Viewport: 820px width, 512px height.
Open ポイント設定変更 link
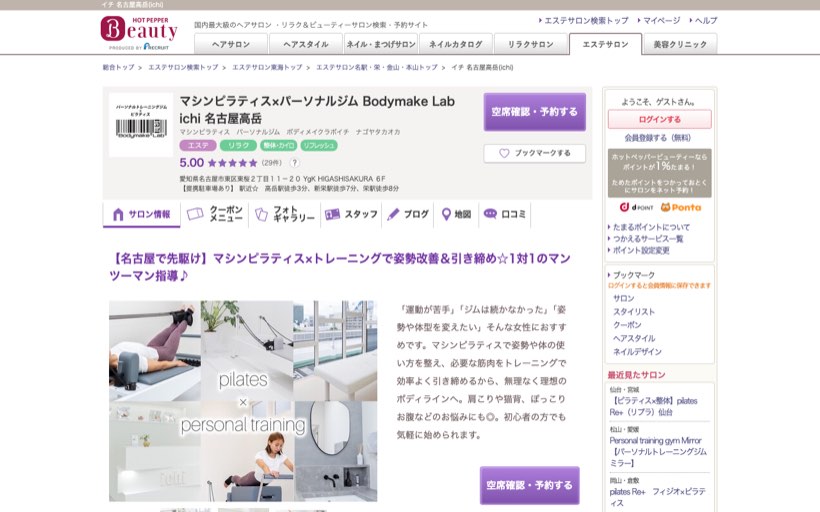pyautogui.click(x=641, y=251)
